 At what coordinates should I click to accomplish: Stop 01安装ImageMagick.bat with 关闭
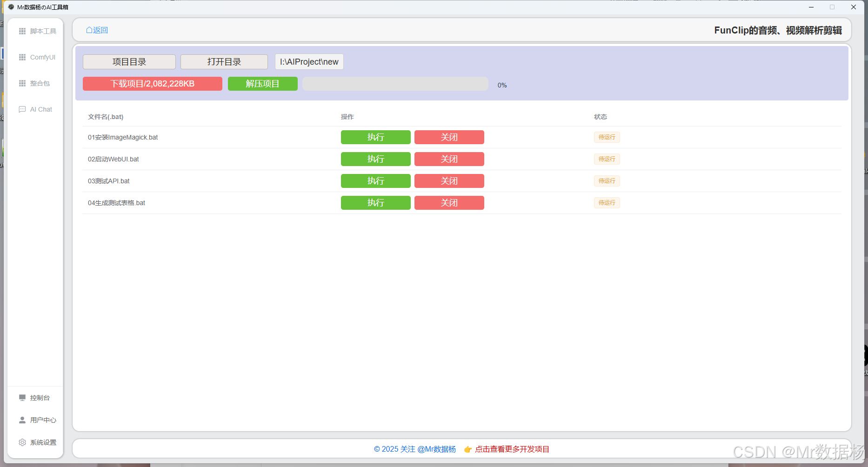tap(449, 137)
